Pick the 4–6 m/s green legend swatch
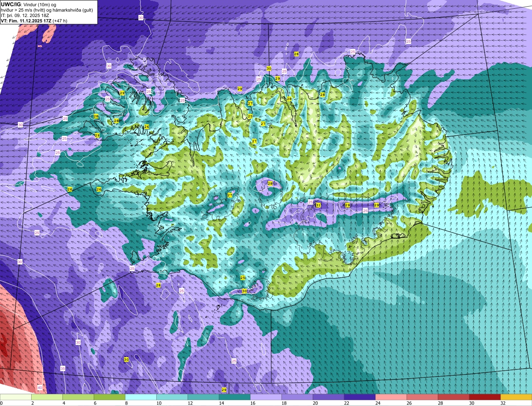532x406 pixels. click(x=78, y=397)
